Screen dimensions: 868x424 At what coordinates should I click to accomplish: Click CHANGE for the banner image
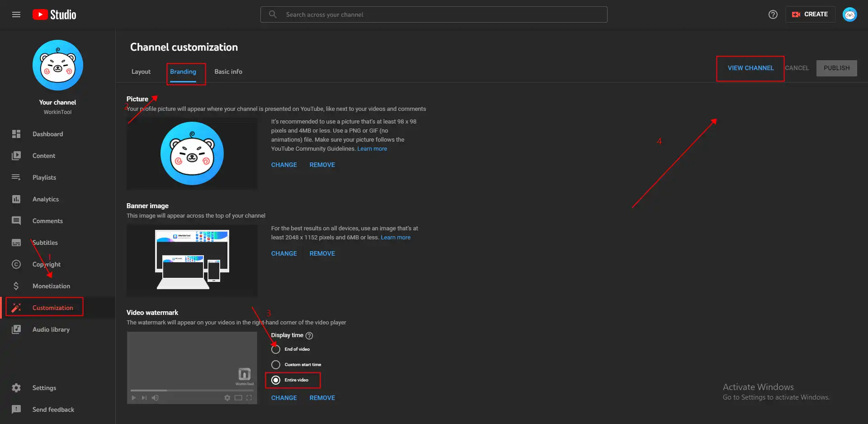pos(284,254)
